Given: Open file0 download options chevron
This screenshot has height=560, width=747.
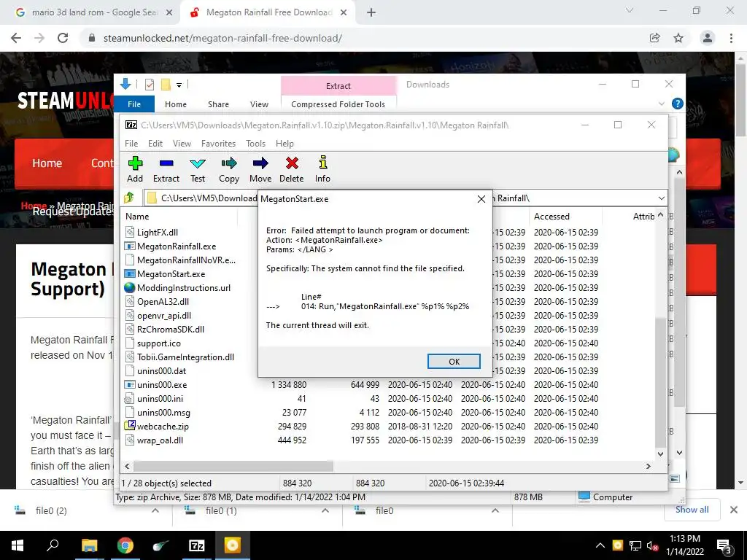Looking at the screenshot, I should (495, 510).
